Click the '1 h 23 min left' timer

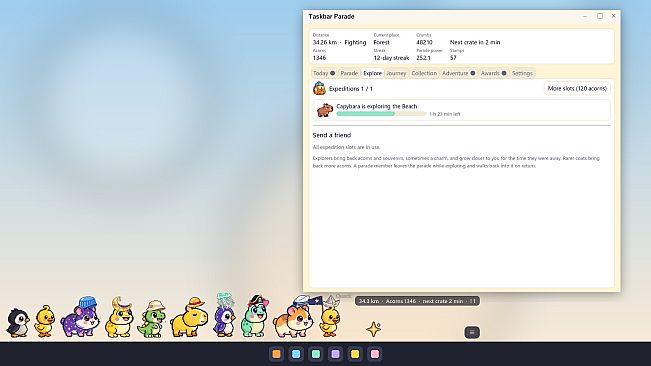(x=445, y=114)
